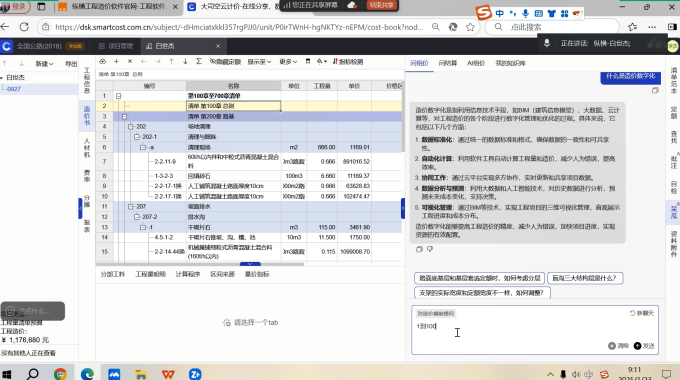Click the cloud upload icon in the toolbar
This screenshot has width=680, height=380.
(x=102, y=62)
